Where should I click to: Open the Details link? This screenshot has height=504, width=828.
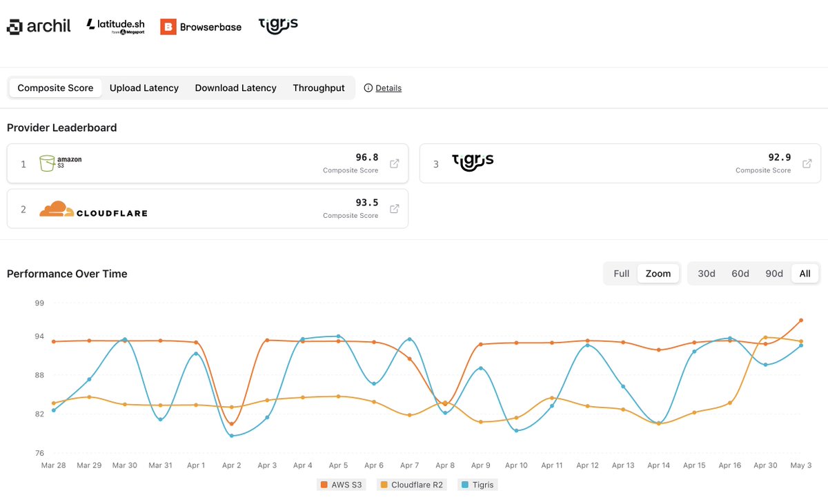tap(388, 88)
